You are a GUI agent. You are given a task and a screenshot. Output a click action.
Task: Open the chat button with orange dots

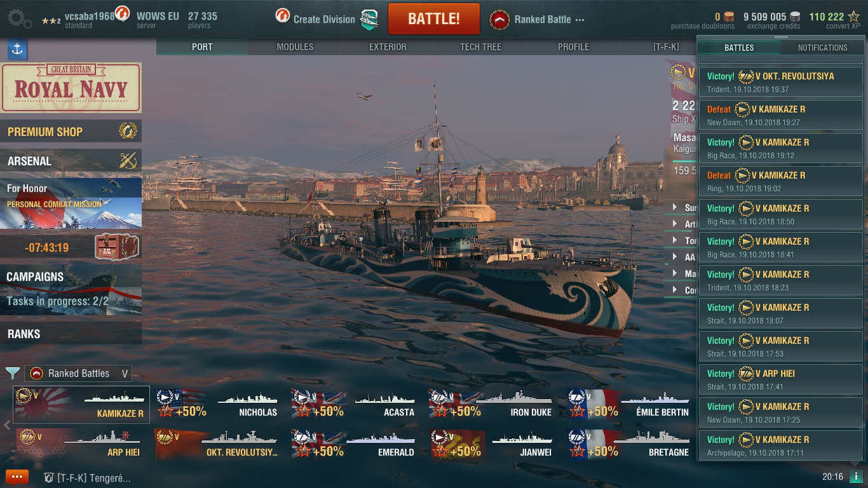coord(17,477)
